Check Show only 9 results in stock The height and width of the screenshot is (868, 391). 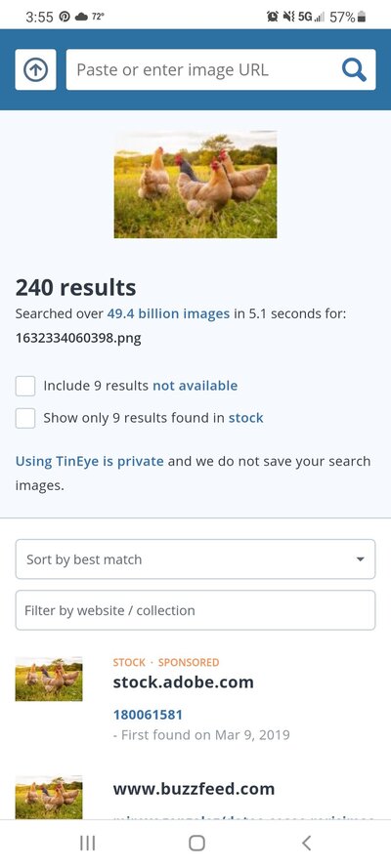point(25,418)
